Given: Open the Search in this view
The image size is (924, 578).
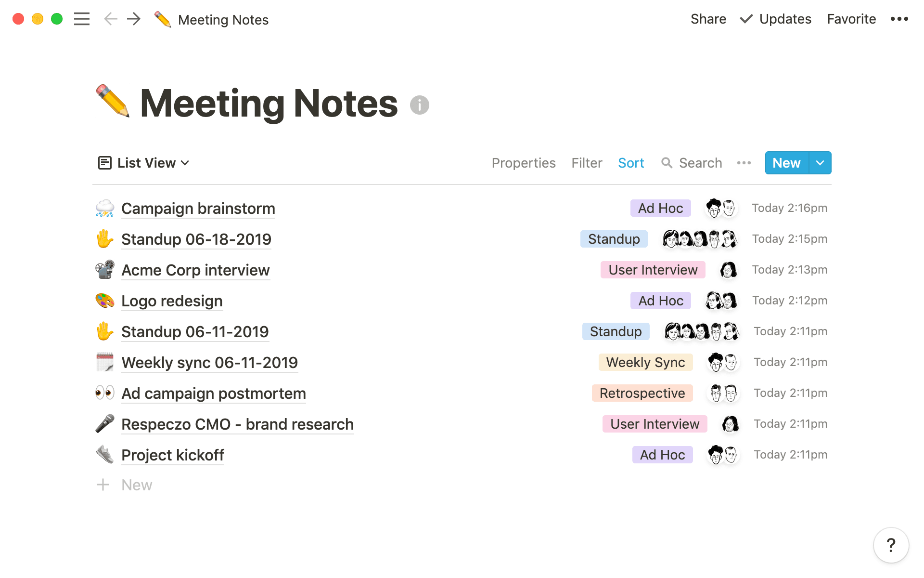Looking at the screenshot, I should click(692, 163).
